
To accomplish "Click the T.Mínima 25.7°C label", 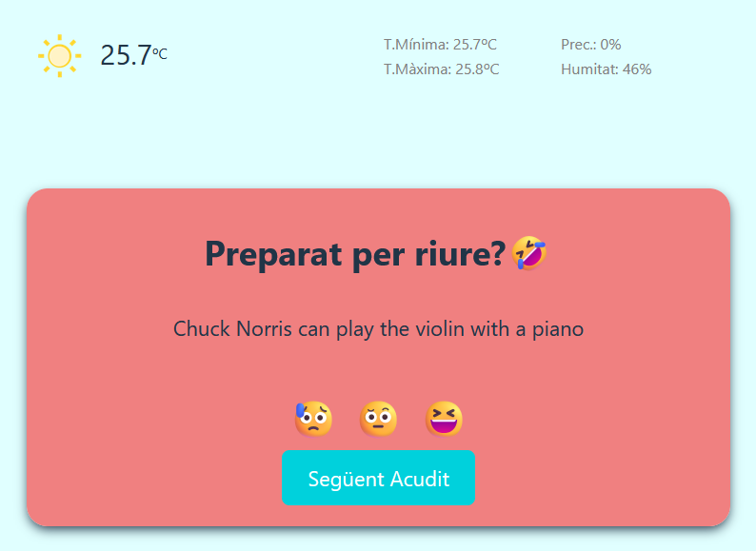I will pos(440,45).
